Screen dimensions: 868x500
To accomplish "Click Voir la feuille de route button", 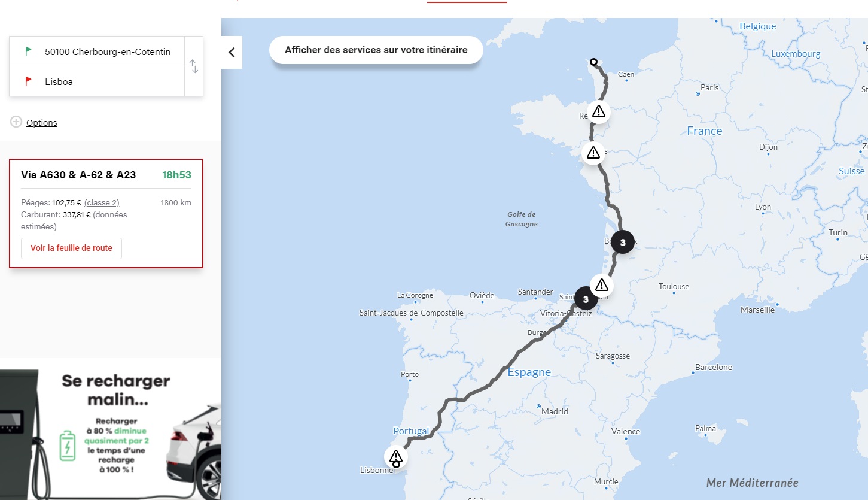I will (x=72, y=248).
